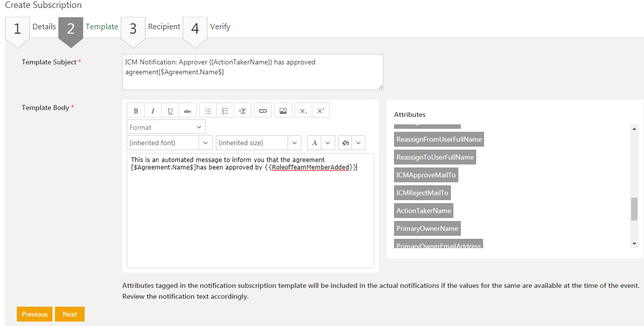Apply subscript formatting

point(303,109)
